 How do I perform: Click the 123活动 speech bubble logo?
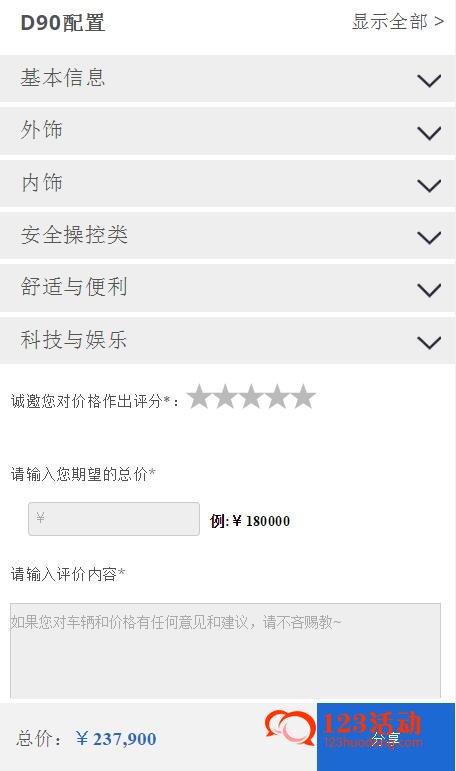tap(290, 729)
